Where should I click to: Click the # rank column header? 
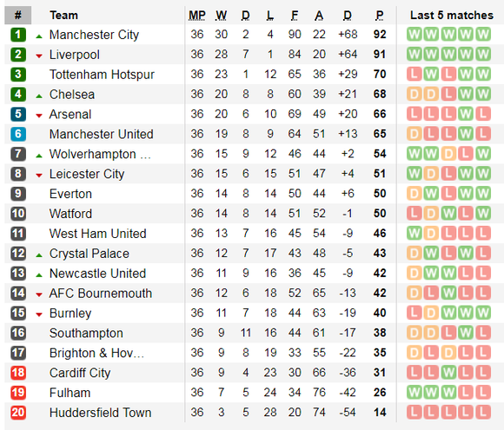pyautogui.click(x=18, y=15)
